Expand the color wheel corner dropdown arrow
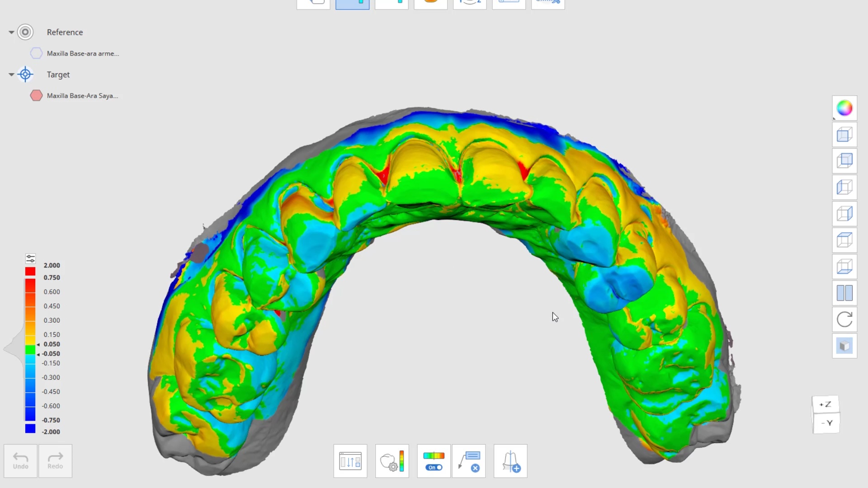 coord(835,118)
